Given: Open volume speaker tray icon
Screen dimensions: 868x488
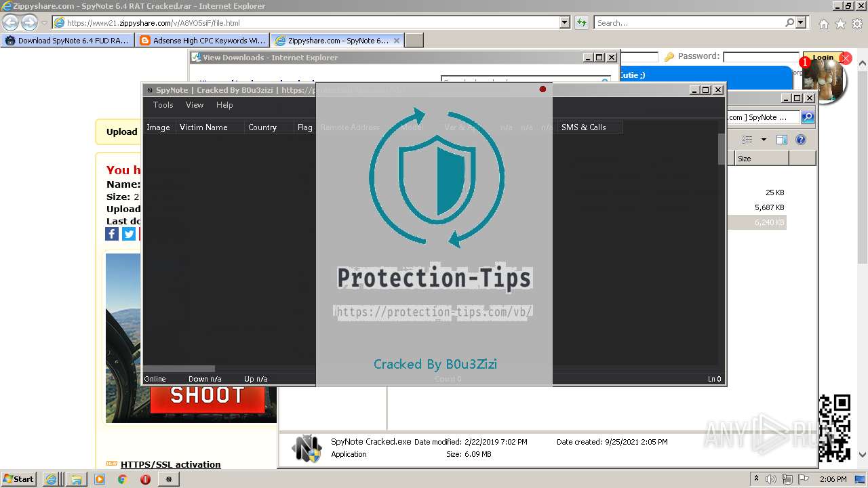Looking at the screenshot, I should click(771, 479).
